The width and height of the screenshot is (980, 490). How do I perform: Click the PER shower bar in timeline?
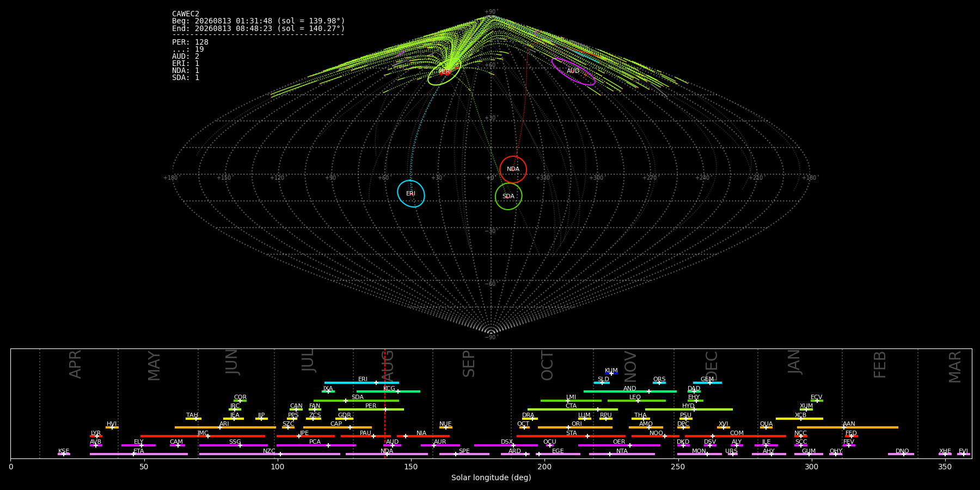(371, 409)
